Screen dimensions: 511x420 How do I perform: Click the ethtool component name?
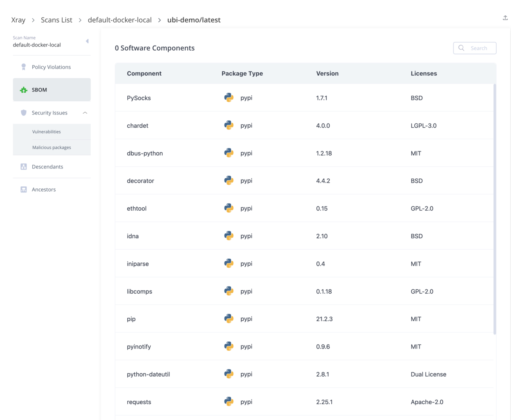pos(137,209)
